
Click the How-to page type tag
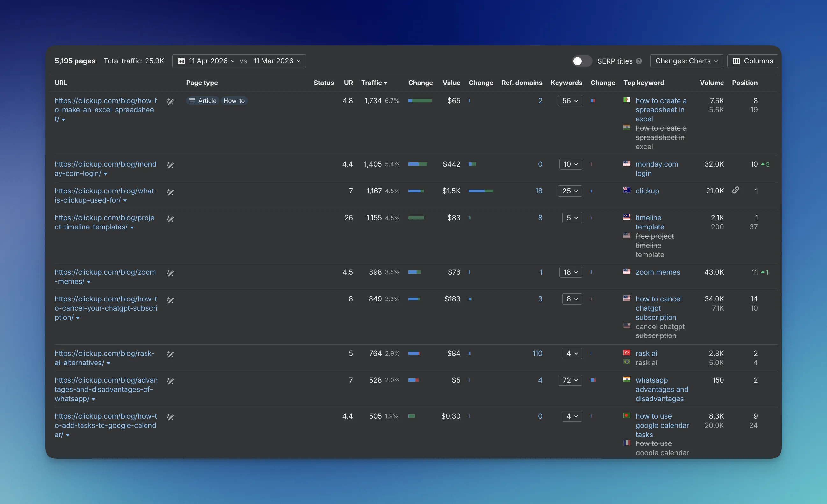[x=234, y=101]
